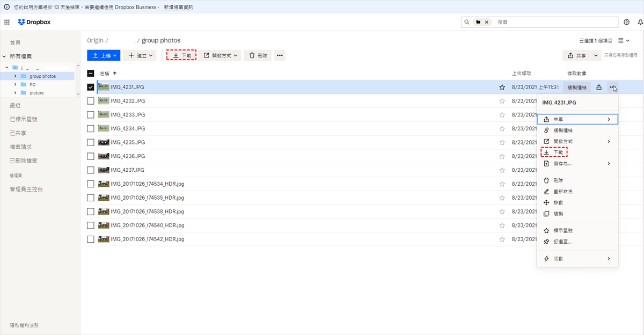Open the 上傳 upload dropdown
Image resolution: width=644 pixels, height=335 pixels.
click(x=104, y=55)
